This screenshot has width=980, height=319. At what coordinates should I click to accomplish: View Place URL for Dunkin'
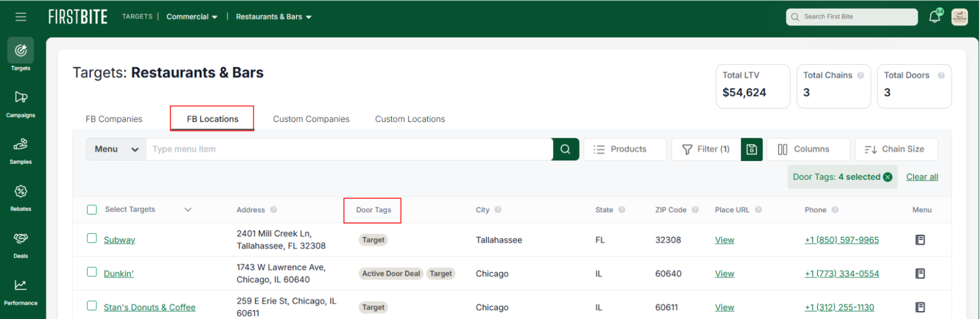[x=724, y=274]
